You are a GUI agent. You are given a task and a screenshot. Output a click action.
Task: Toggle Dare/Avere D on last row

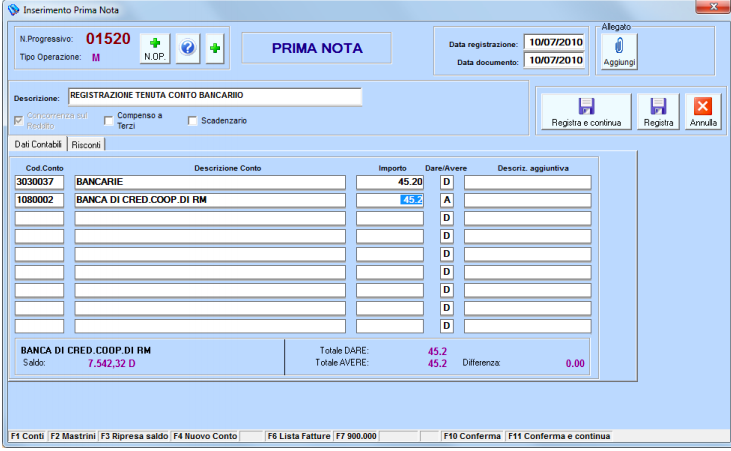tap(447, 326)
